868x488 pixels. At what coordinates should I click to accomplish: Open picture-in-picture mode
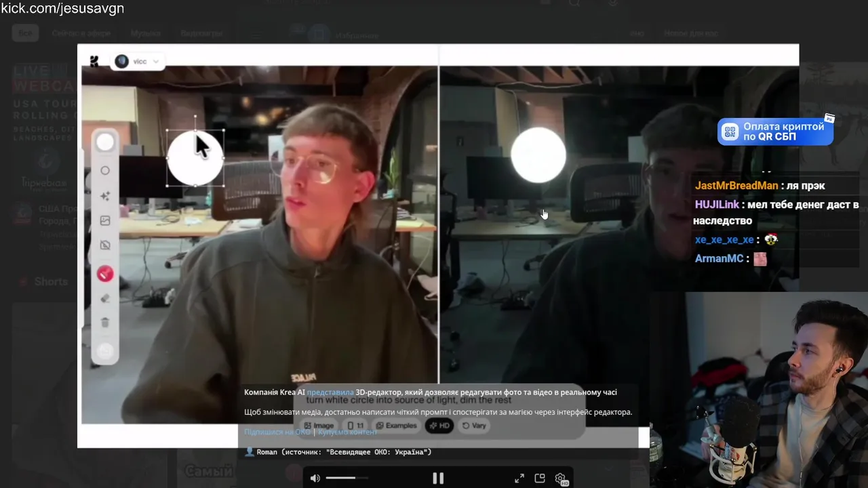pyautogui.click(x=540, y=479)
